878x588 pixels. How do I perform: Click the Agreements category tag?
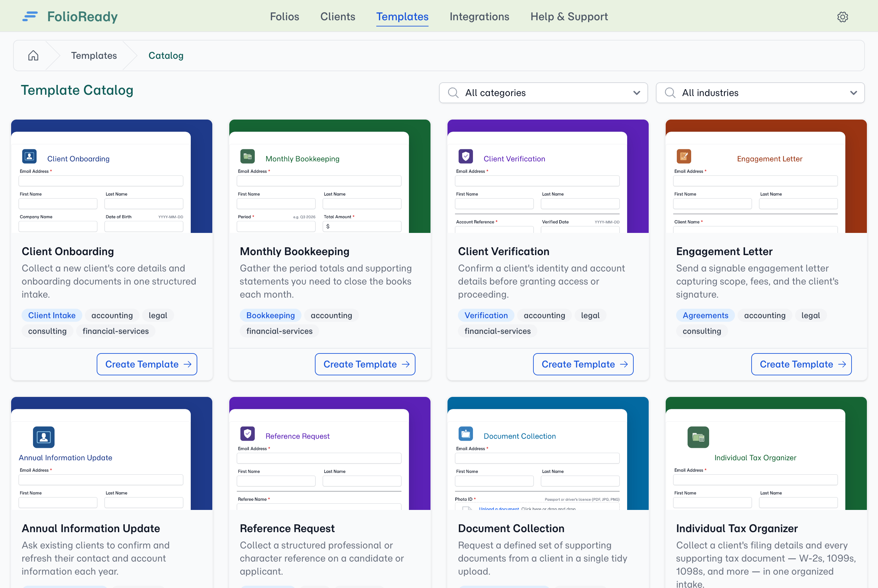point(706,315)
